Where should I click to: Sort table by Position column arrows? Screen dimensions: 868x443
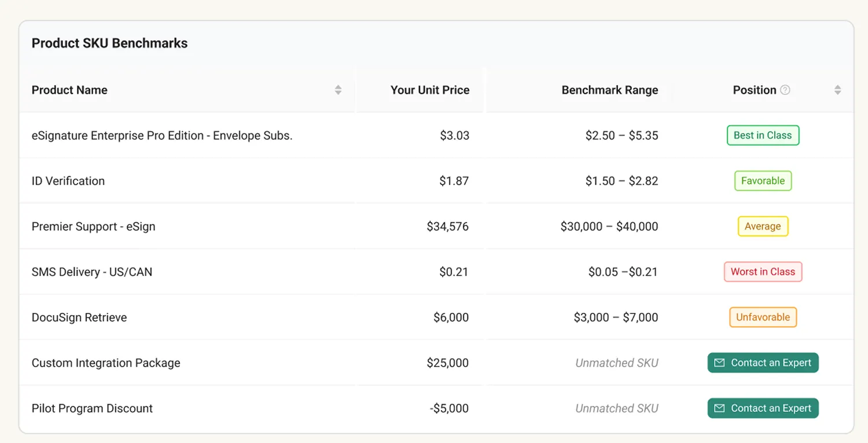click(x=837, y=90)
